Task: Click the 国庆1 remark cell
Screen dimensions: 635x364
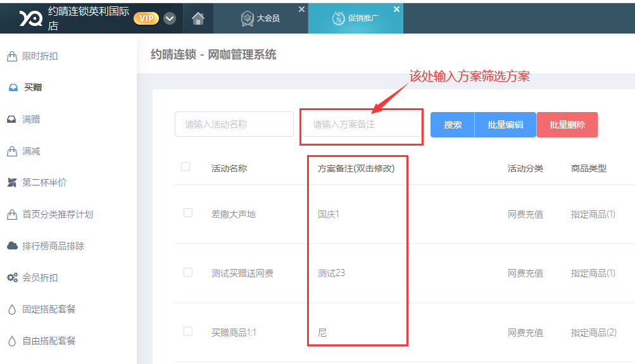Action: point(329,214)
